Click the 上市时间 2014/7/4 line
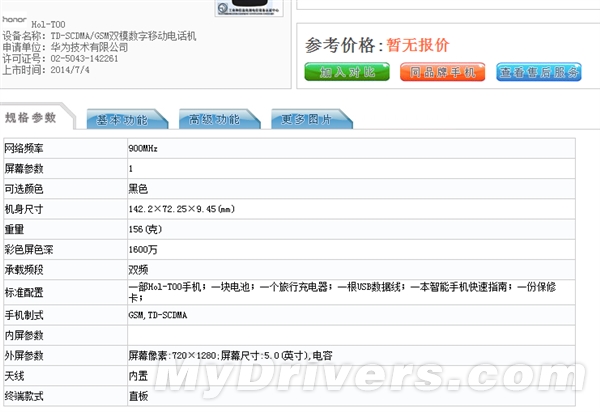The image size is (600, 412). click(46, 70)
